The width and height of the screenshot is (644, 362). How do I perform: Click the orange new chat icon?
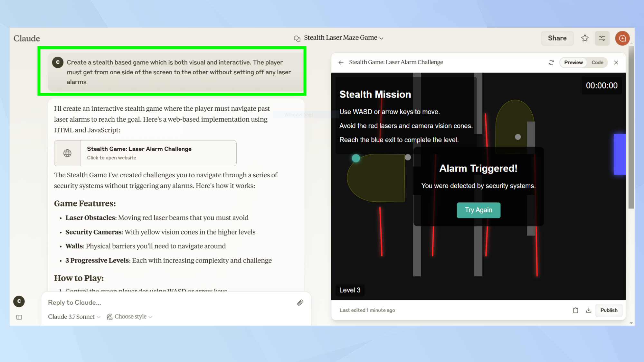point(622,38)
